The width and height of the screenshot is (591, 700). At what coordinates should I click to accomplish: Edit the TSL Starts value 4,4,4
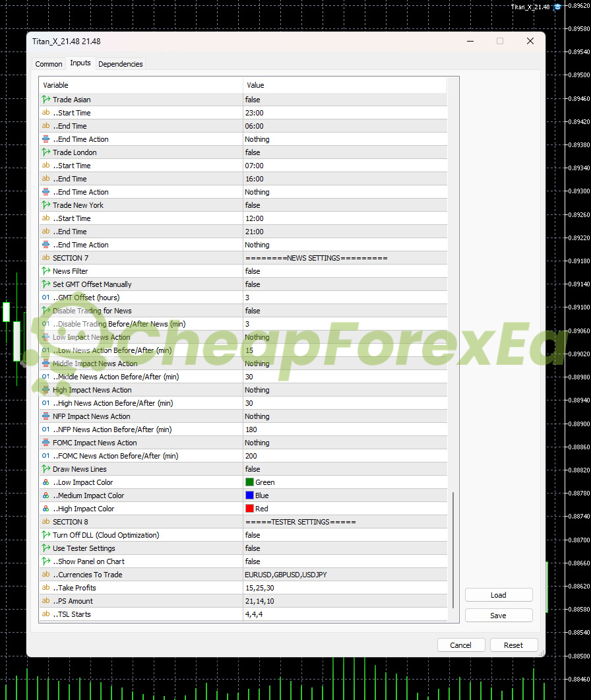[x=344, y=614]
